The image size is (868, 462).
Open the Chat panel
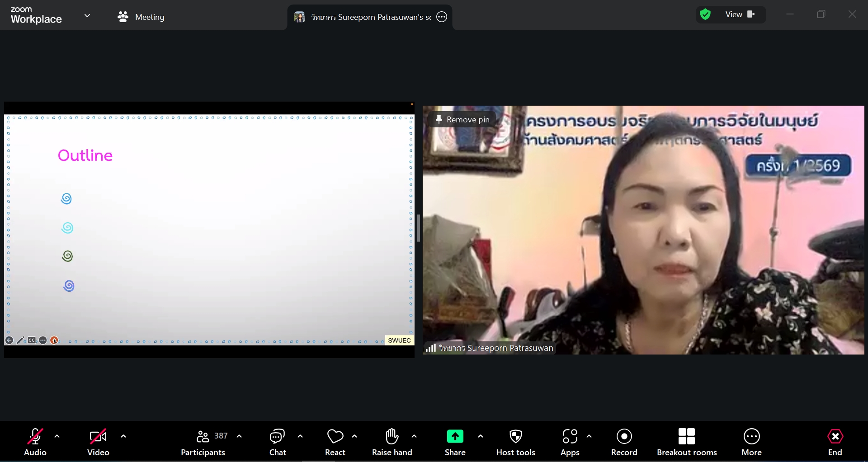tap(277, 442)
